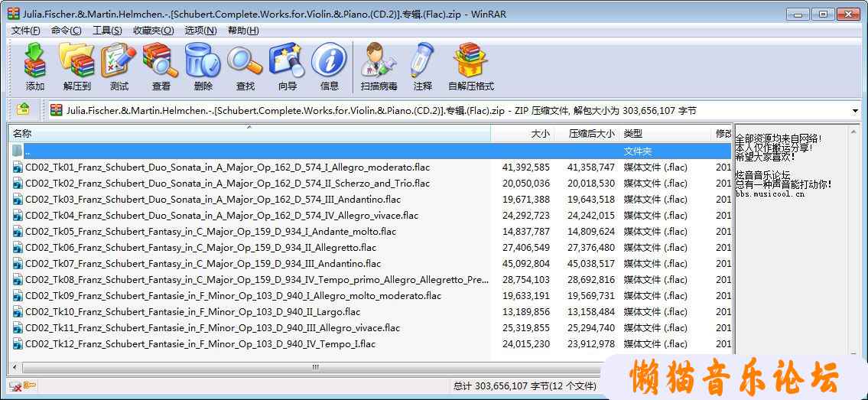Viewport: 868px width, 400px height.
Task: Click the 删除 (Delete) trash bin icon
Action: pos(203,60)
